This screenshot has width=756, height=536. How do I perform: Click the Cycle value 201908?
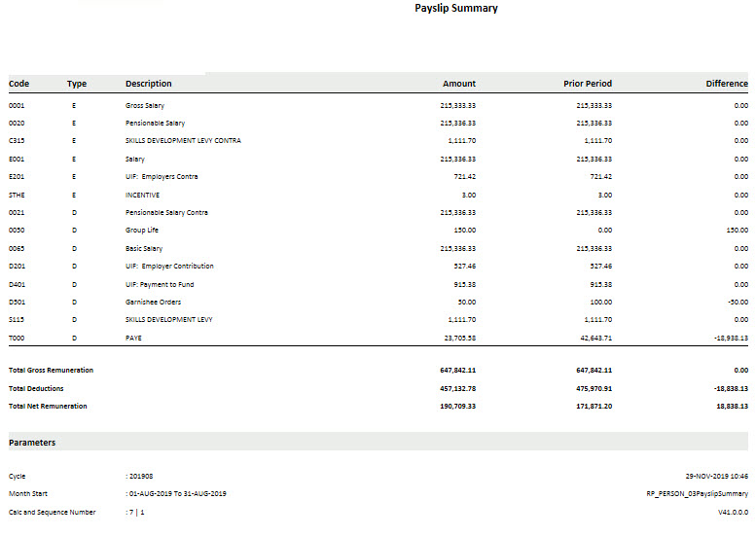pos(141,477)
